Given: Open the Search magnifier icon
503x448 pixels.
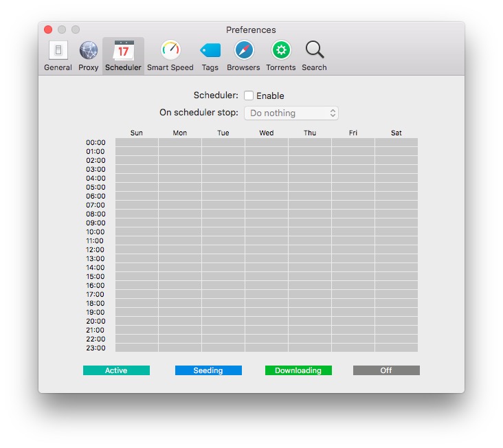Looking at the screenshot, I should click(314, 55).
